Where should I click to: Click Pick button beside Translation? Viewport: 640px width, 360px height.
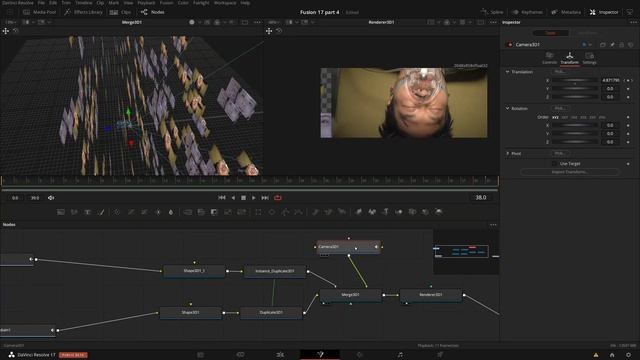[x=560, y=72]
